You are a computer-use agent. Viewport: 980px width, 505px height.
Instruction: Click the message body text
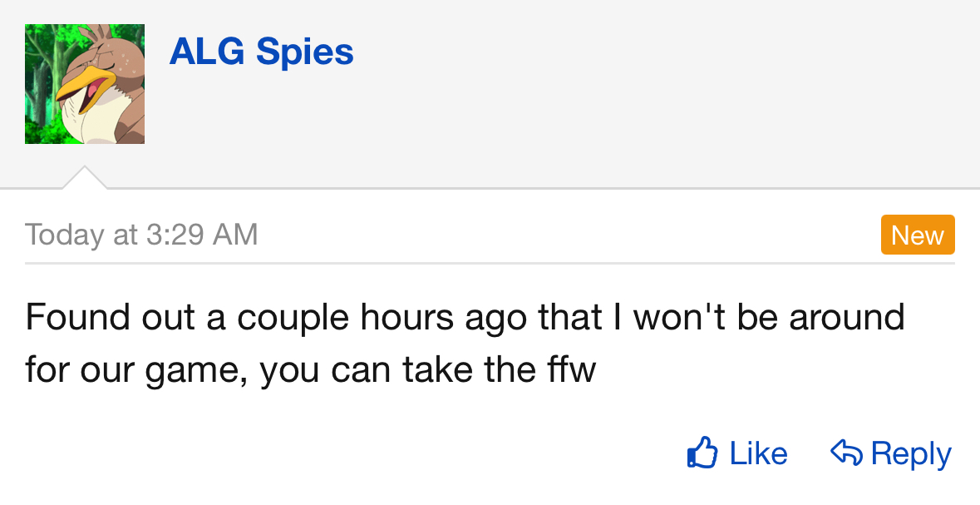(x=464, y=343)
